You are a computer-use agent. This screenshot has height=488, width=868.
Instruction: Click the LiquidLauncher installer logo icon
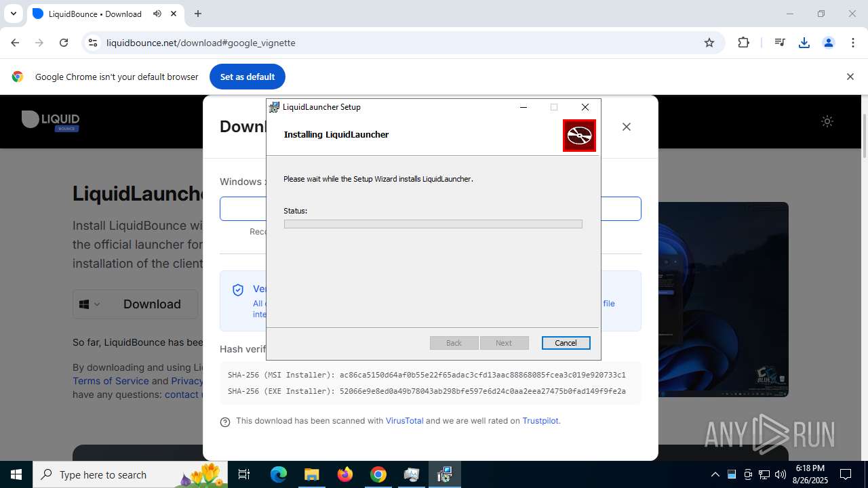[579, 136]
